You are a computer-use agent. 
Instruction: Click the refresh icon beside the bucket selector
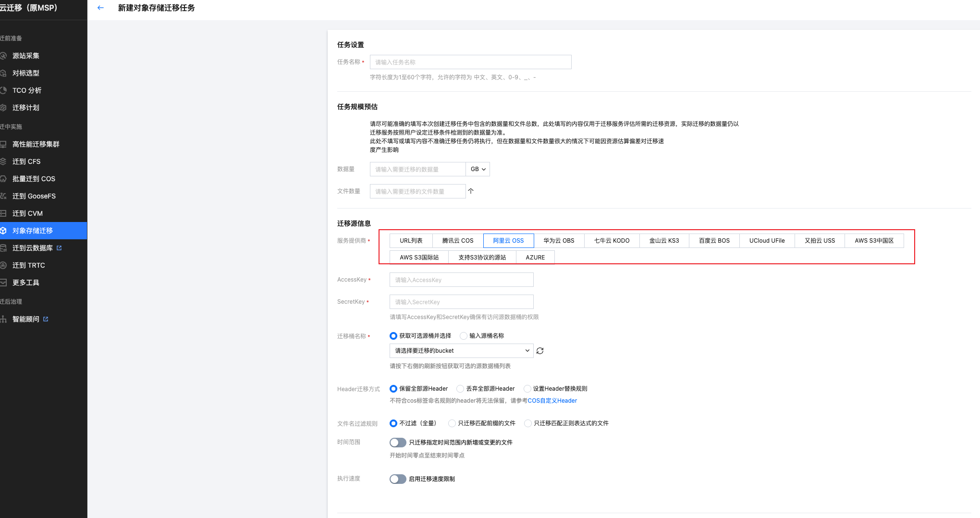pos(539,350)
